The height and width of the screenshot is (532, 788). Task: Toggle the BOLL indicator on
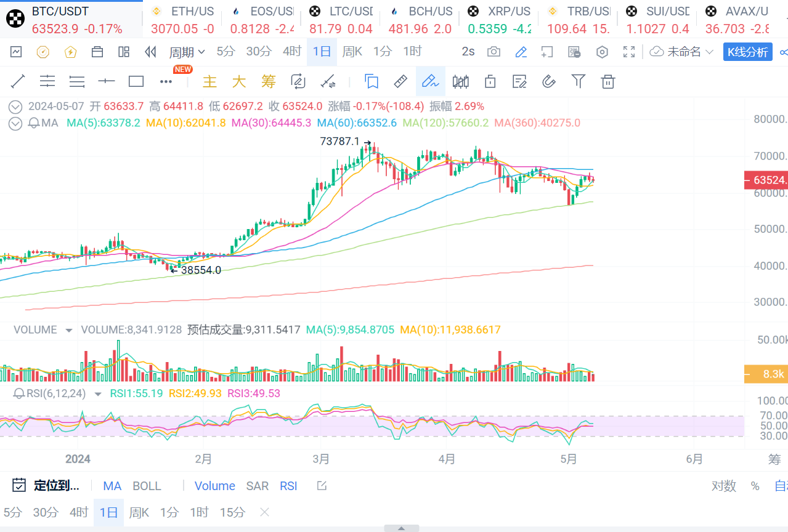[x=147, y=486]
